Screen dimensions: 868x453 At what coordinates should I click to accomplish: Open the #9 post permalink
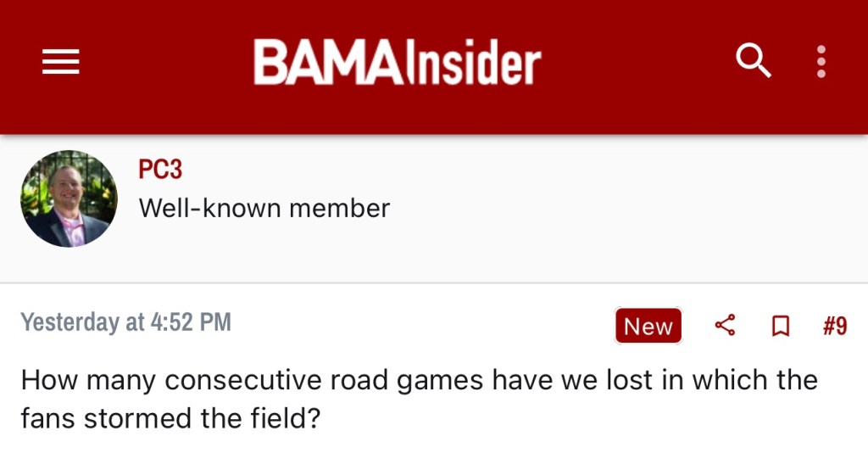pos(835,326)
